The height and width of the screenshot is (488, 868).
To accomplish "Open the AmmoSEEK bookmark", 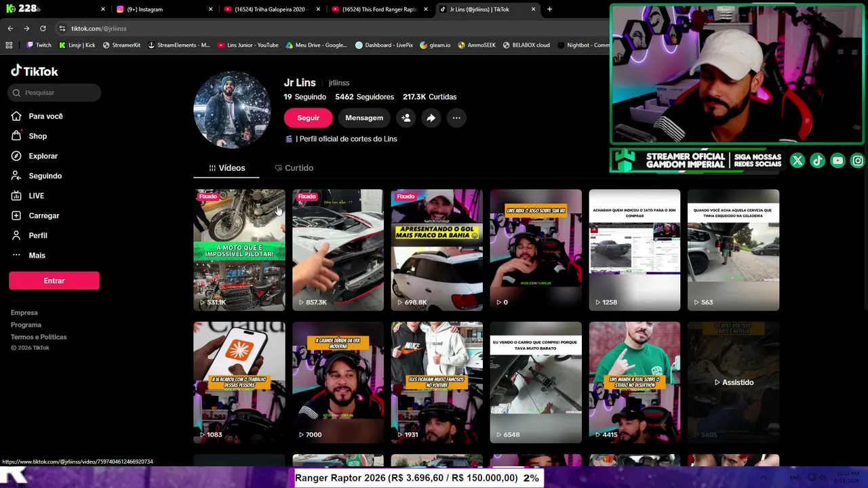I will (x=477, y=45).
